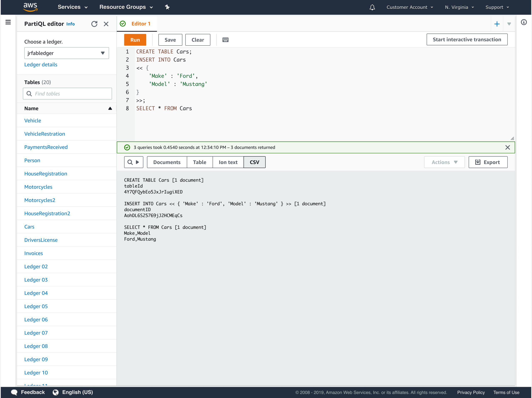
Task: Switch results view to Ion text
Action: [x=228, y=162]
